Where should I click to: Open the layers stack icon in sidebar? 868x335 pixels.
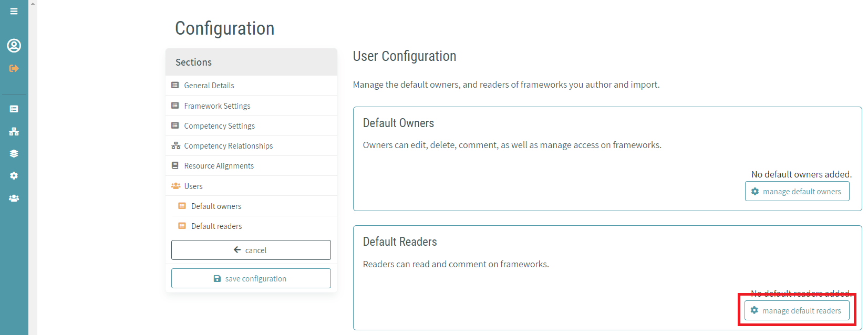click(x=14, y=153)
